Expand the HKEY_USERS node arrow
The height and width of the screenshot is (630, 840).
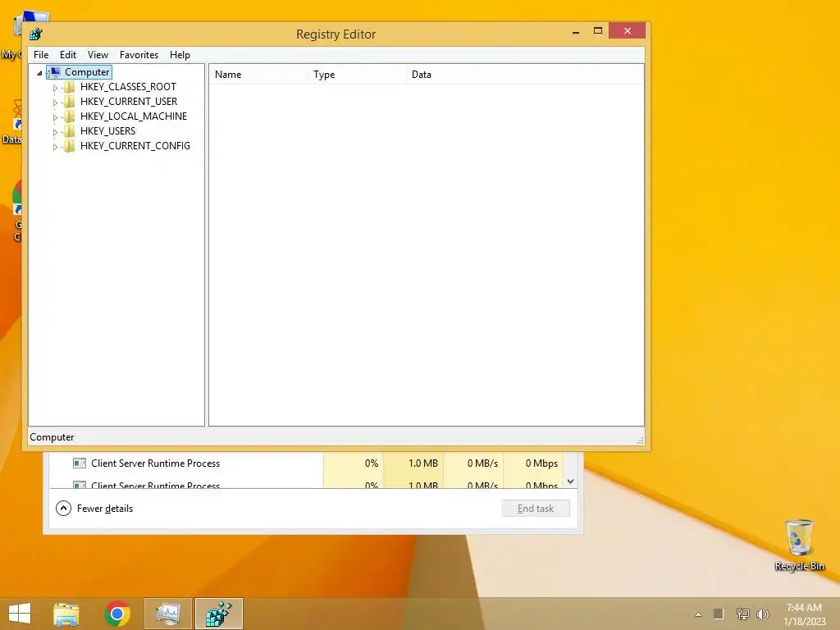55,132
